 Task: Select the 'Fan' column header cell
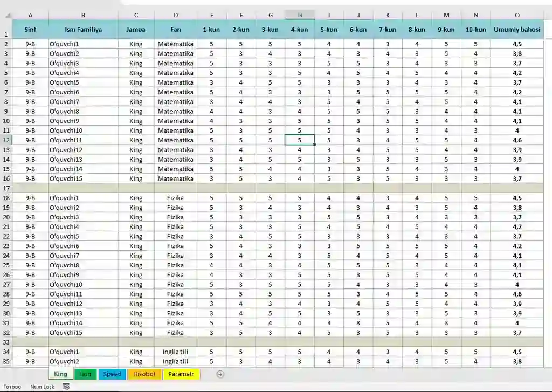pos(175,30)
